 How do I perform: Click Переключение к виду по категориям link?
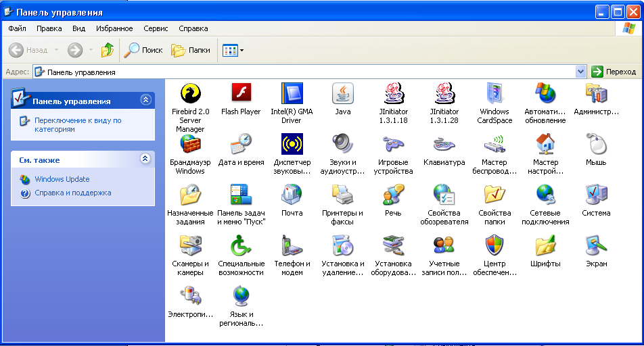click(78, 125)
